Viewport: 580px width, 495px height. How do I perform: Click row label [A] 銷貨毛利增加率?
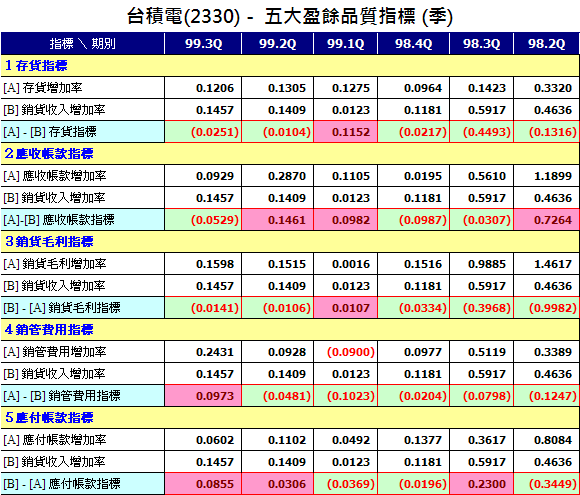[x=55, y=264]
